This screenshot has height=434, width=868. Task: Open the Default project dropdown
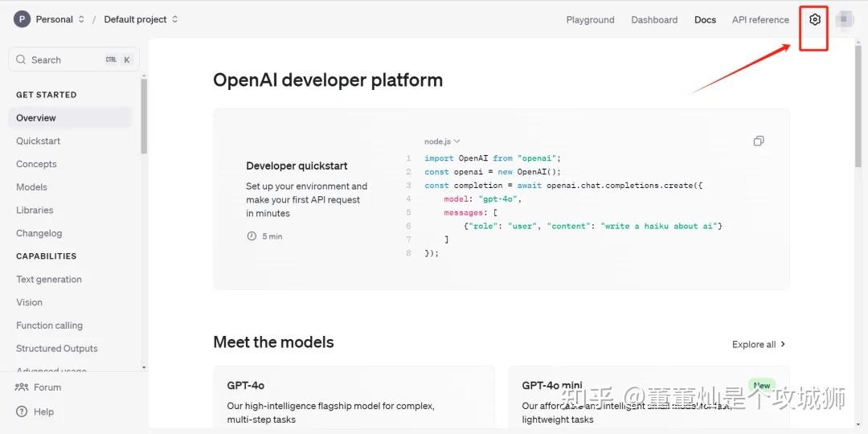pos(174,19)
